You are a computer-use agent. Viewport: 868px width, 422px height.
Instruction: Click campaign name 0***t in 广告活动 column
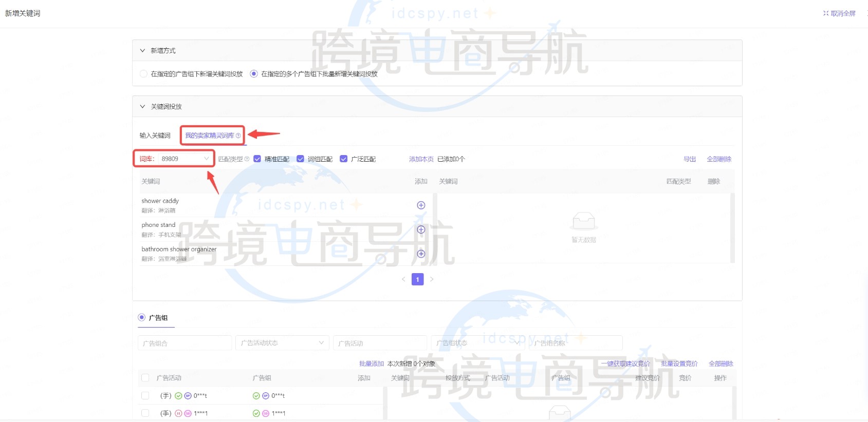[x=200, y=396]
